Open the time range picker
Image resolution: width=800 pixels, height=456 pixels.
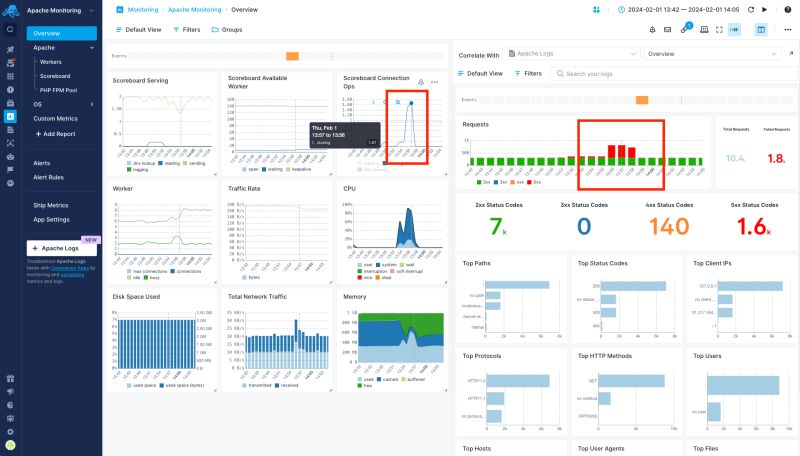(679, 10)
